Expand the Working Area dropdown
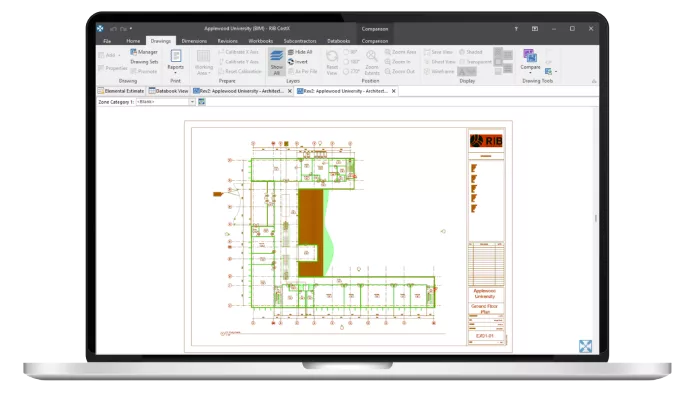The width and height of the screenshot is (700, 394). pyautogui.click(x=204, y=62)
